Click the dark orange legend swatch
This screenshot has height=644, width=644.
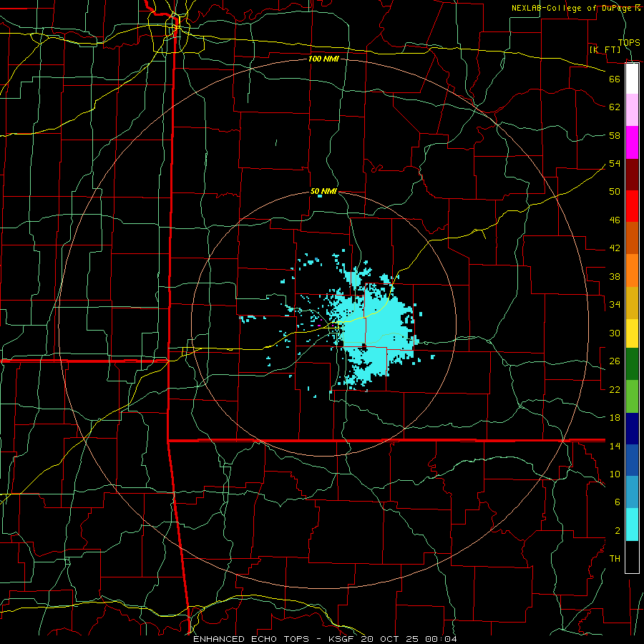point(632,238)
